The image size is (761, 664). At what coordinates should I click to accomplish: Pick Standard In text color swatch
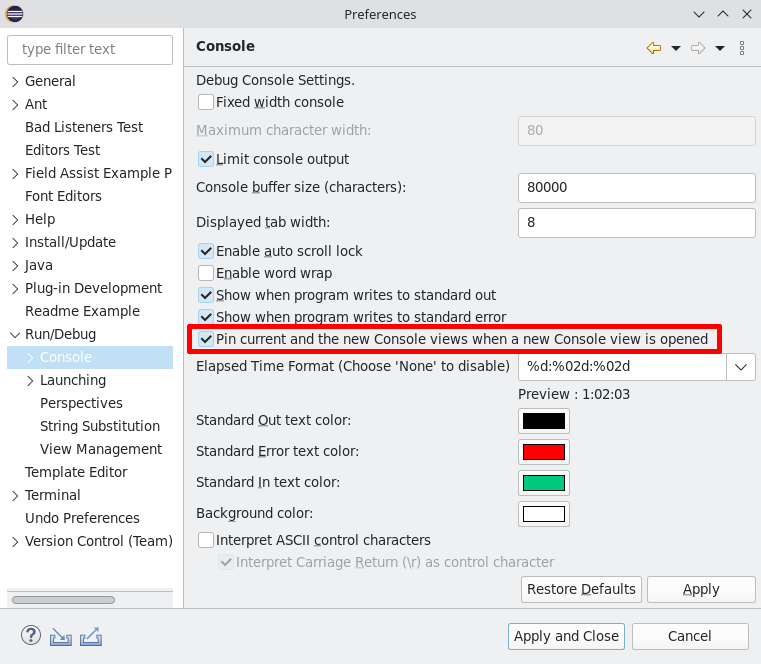pyautogui.click(x=544, y=483)
